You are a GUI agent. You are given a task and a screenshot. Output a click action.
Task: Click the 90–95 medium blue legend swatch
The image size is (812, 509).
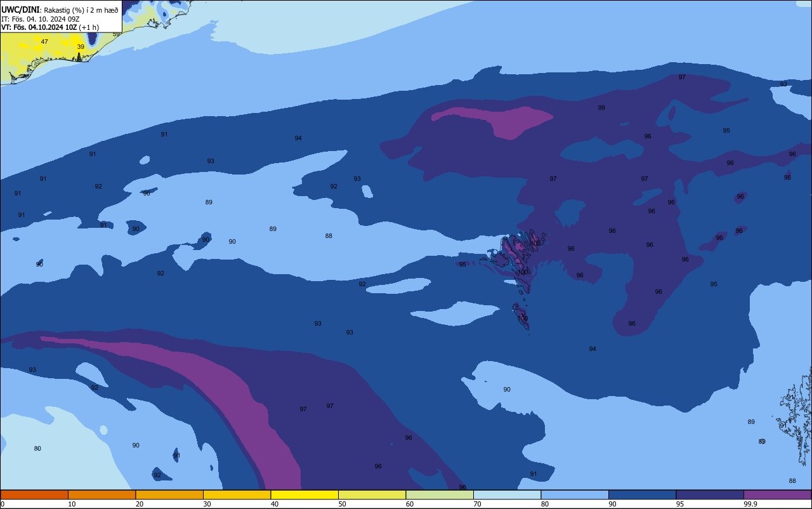click(642, 494)
